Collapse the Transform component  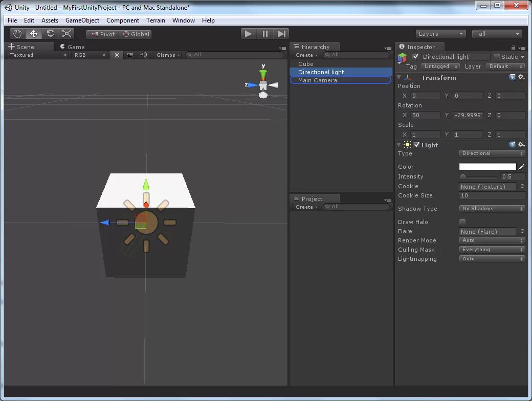(399, 77)
